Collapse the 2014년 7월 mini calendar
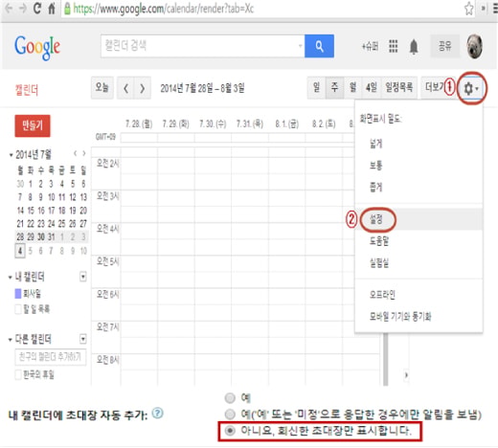498x448 pixels. [x=11, y=155]
